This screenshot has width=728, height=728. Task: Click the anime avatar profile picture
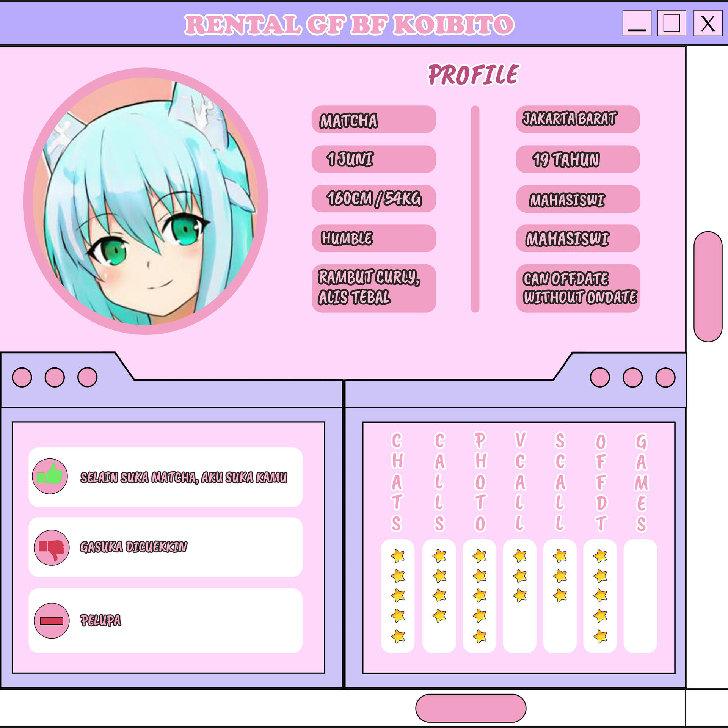coord(146,201)
